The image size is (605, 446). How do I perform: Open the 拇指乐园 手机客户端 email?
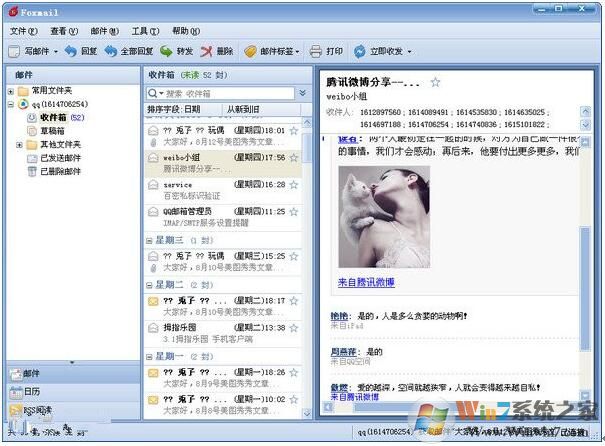223,334
